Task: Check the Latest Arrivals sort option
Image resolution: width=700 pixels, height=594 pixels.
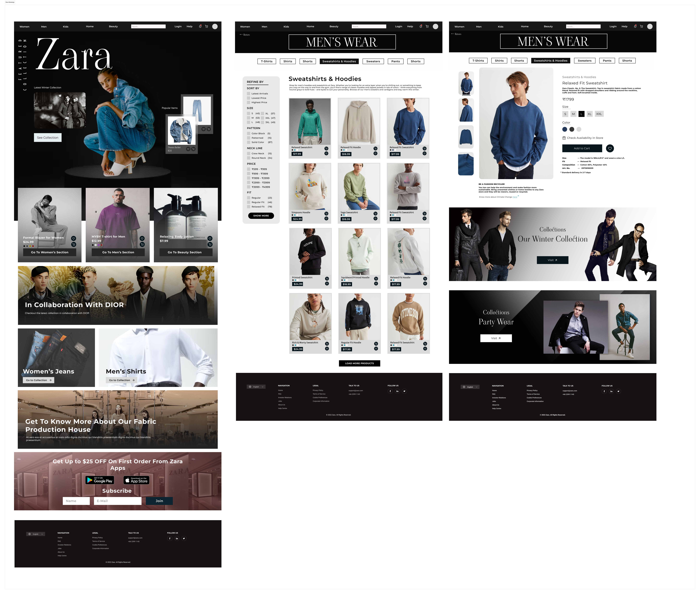Action: tap(248, 94)
